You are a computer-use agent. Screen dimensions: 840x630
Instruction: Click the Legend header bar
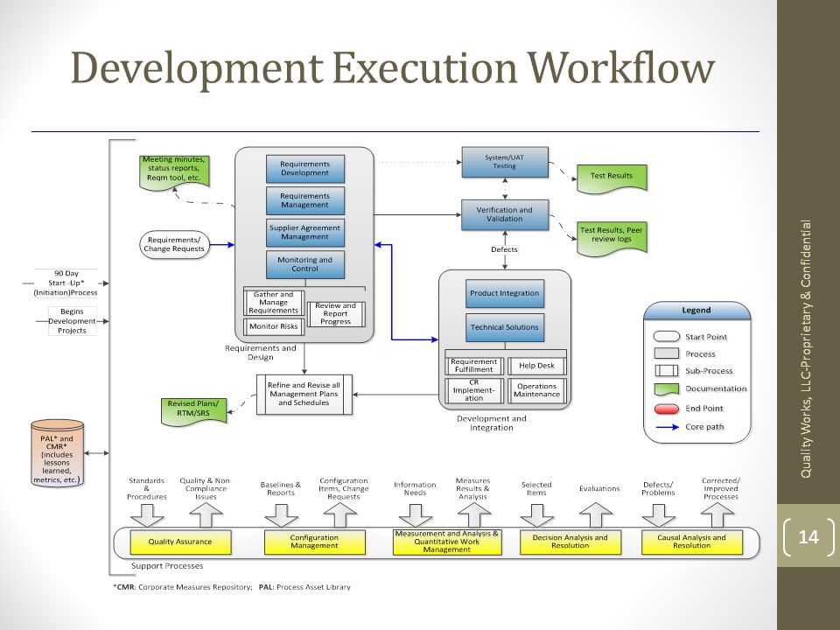point(696,311)
